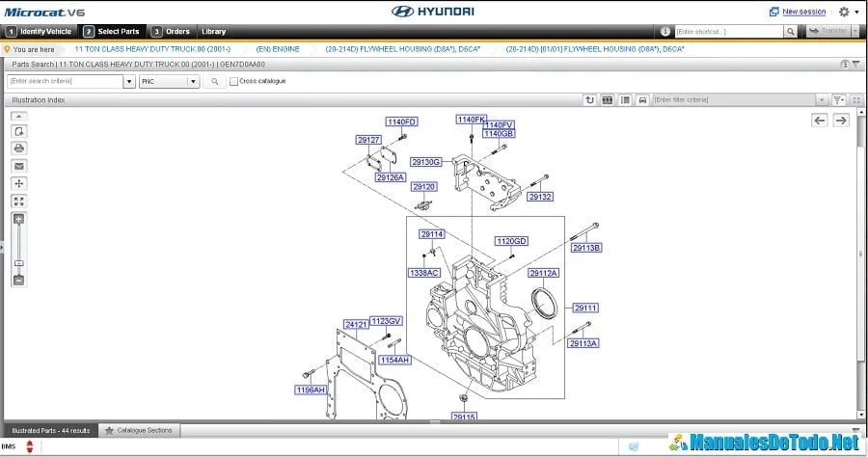Click the fit to window icon
This screenshot has height=457, width=868.
19,202
